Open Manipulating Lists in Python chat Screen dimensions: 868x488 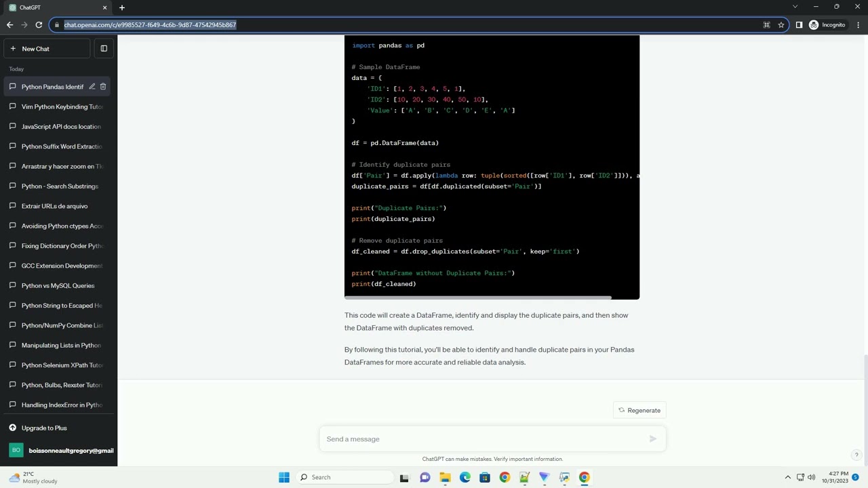(x=58, y=345)
